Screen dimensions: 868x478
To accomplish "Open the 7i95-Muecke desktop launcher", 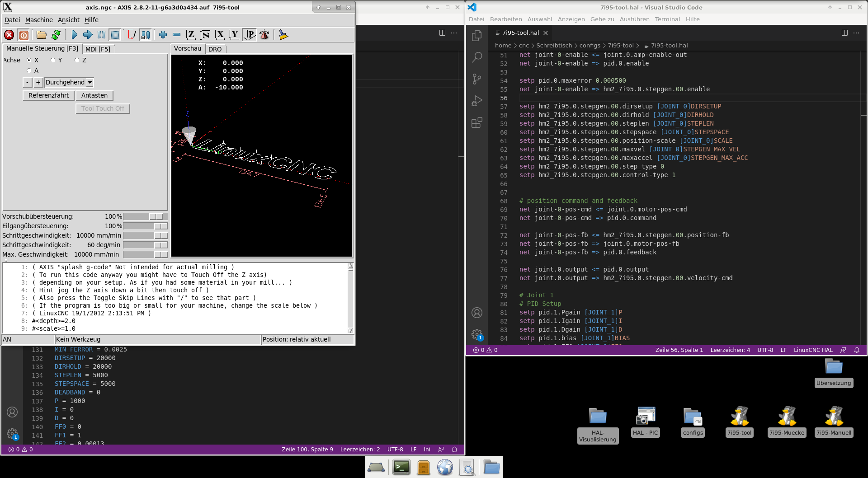I will tap(787, 421).
